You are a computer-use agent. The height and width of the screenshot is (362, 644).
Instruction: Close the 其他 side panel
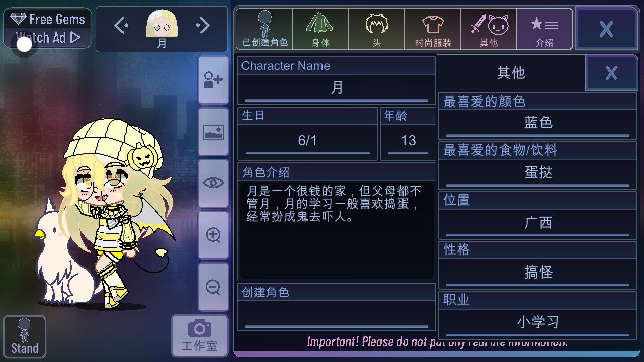611,73
